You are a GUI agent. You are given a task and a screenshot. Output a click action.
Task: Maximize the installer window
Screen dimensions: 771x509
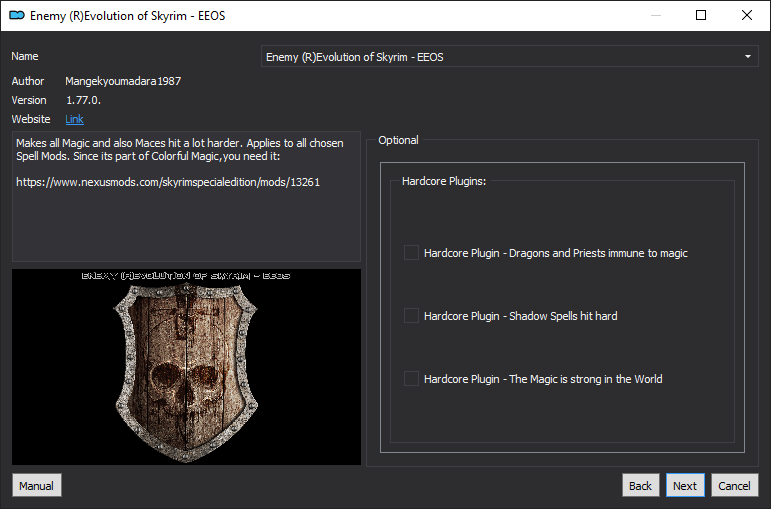(701, 15)
